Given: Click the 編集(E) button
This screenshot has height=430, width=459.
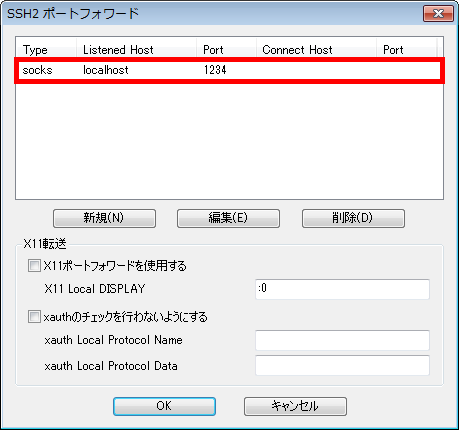Looking at the screenshot, I should (228, 218).
